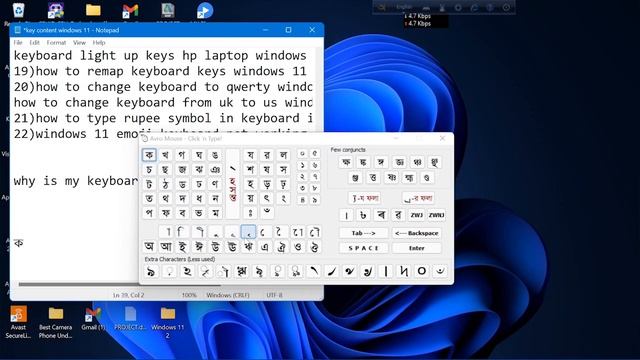
Task: Click the ন consonant key
Action: pyautogui.click(x=215, y=198)
